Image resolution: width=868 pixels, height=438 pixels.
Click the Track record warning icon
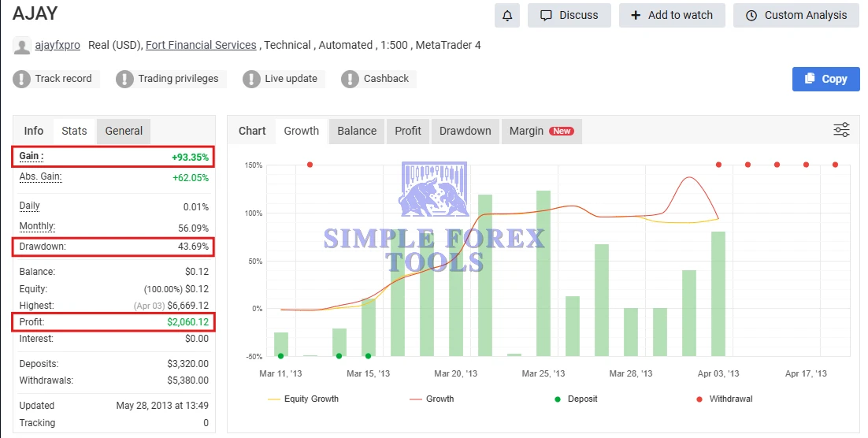21,80
